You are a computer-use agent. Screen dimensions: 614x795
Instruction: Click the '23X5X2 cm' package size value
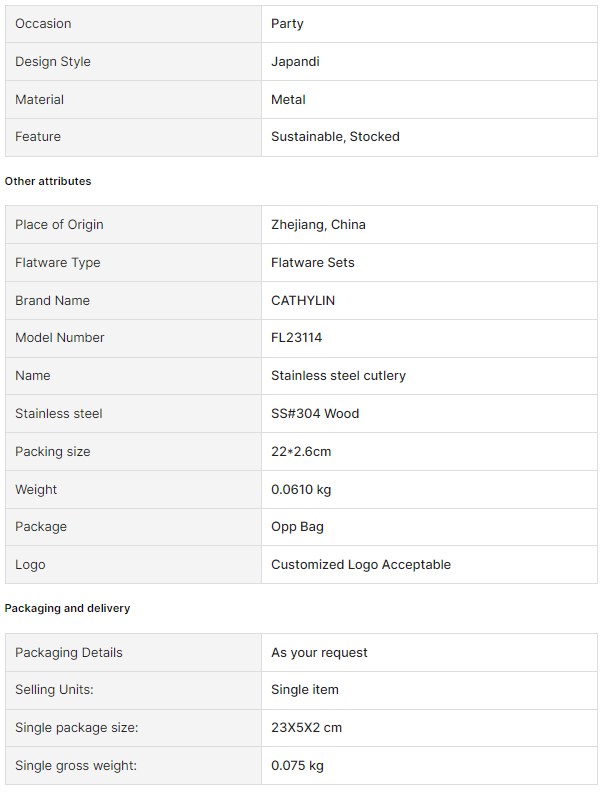306,728
